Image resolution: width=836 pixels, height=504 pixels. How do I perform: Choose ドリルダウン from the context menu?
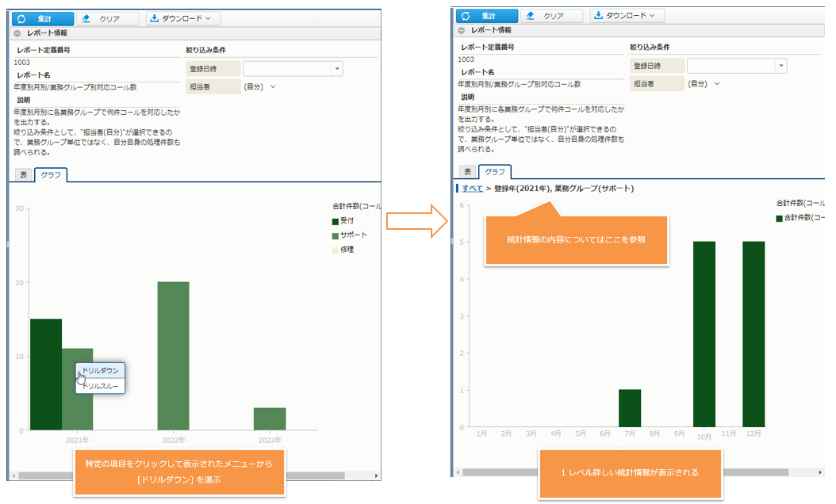[101, 370]
